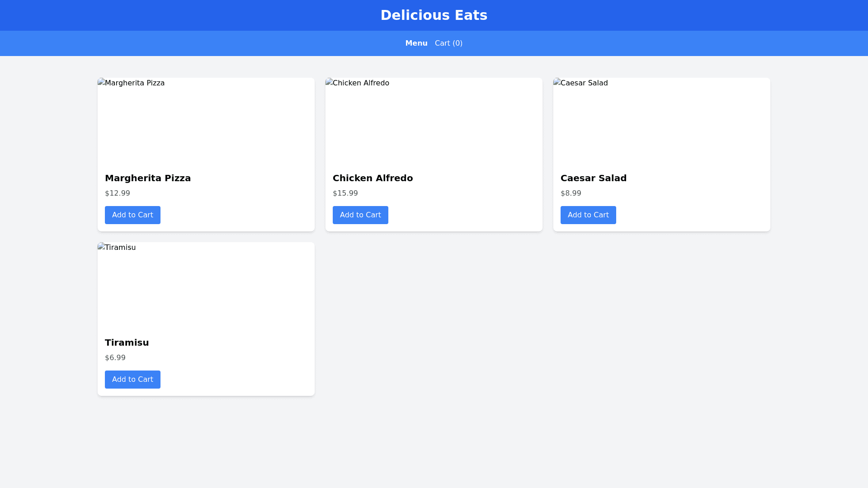Screen dimensions: 868x488
Task: Click the $12.99 price label
Action: [118, 193]
